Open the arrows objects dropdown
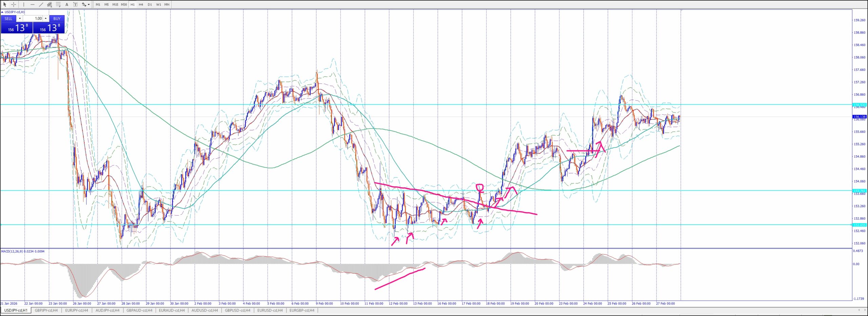Screen dimensions: 868x316 (88, 4)
